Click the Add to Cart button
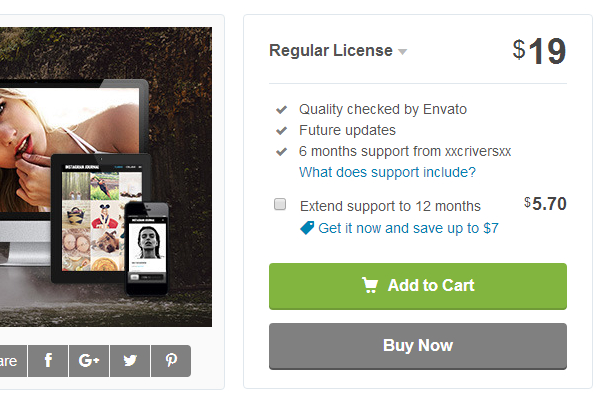The height and width of the screenshot is (404, 606). [x=418, y=286]
